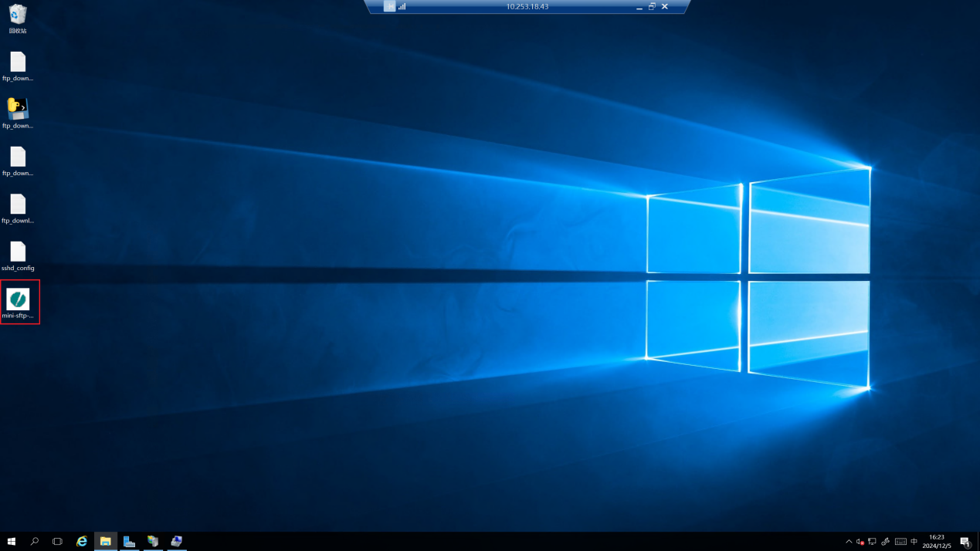The image size is (980, 551).
Task: Open Task View from taskbar
Action: 57,542
